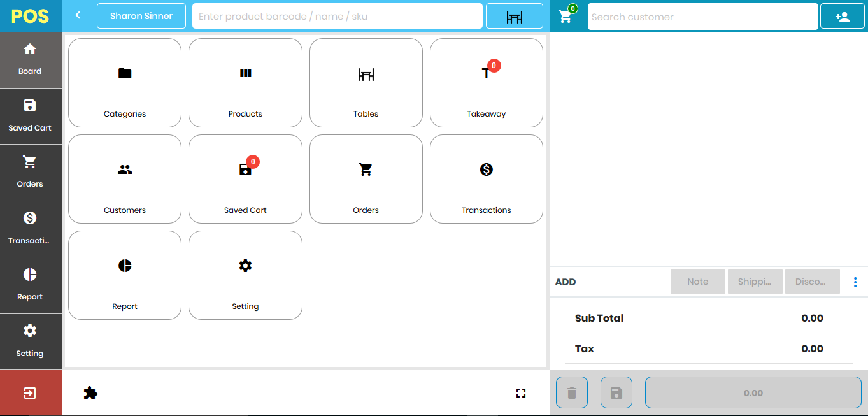Click the Search customer input field

(x=702, y=17)
